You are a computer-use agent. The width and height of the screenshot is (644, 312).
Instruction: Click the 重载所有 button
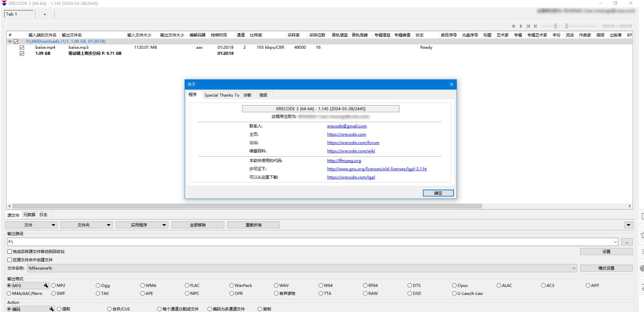click(x=253, y=225)
